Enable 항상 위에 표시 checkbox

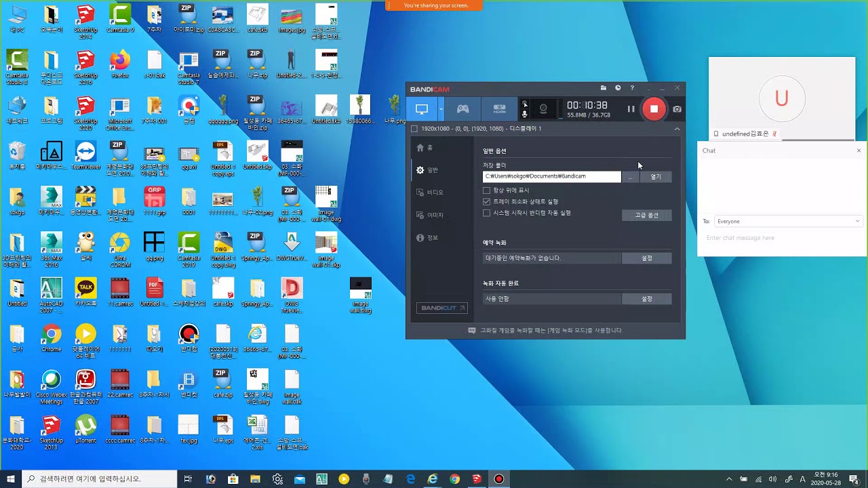pyautogui.click(x=486, y=190)
